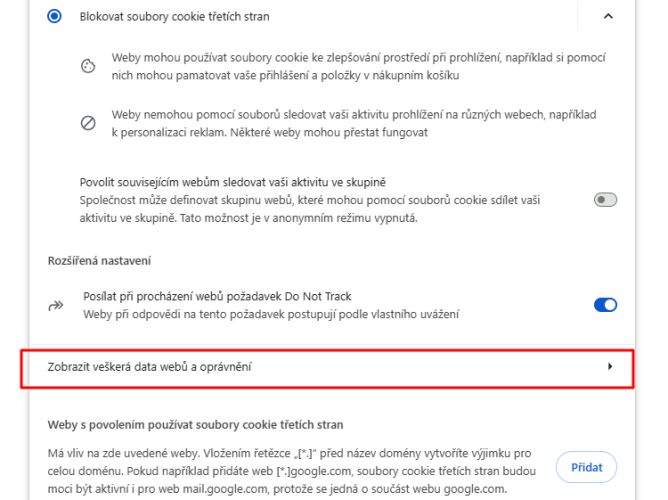Viewport: 668px width, 500px height.
Task: Click the 'Blokovat soubory cookie třetích stran' label text
Action: pyautogui.click(x=174, y=17)
